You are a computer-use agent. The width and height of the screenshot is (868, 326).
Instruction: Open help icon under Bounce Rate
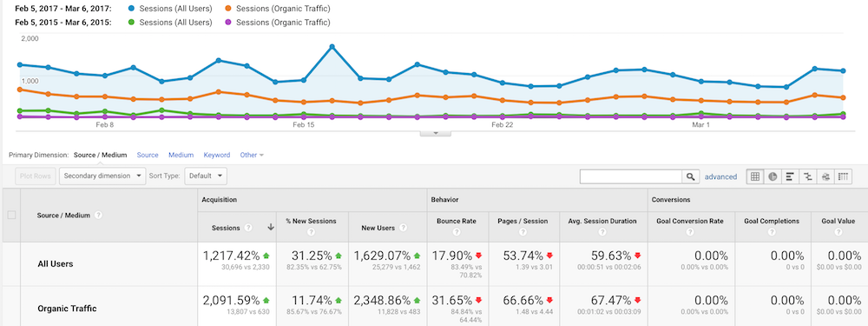pos(457,232)
